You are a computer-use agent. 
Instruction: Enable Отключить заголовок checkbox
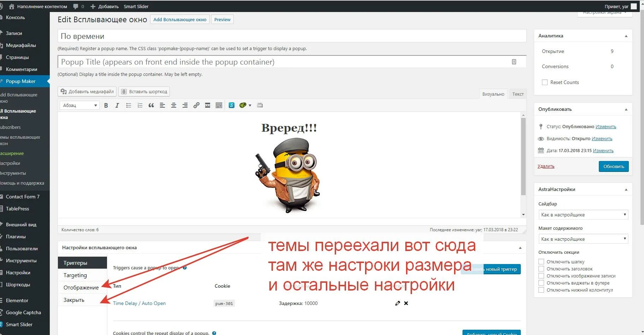point(541,269)
